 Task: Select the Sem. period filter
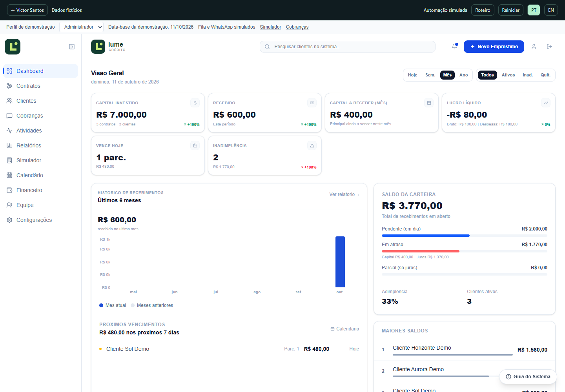(430, 75)
